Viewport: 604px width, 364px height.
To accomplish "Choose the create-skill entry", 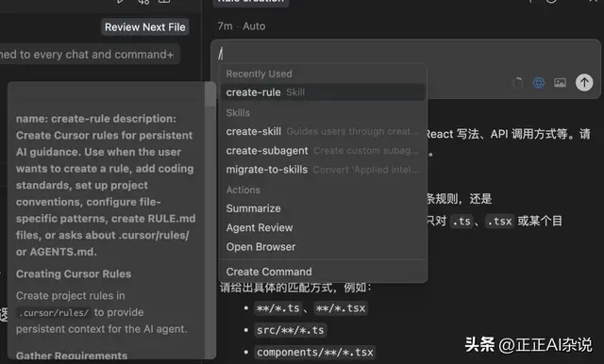I will click(323, 132).
